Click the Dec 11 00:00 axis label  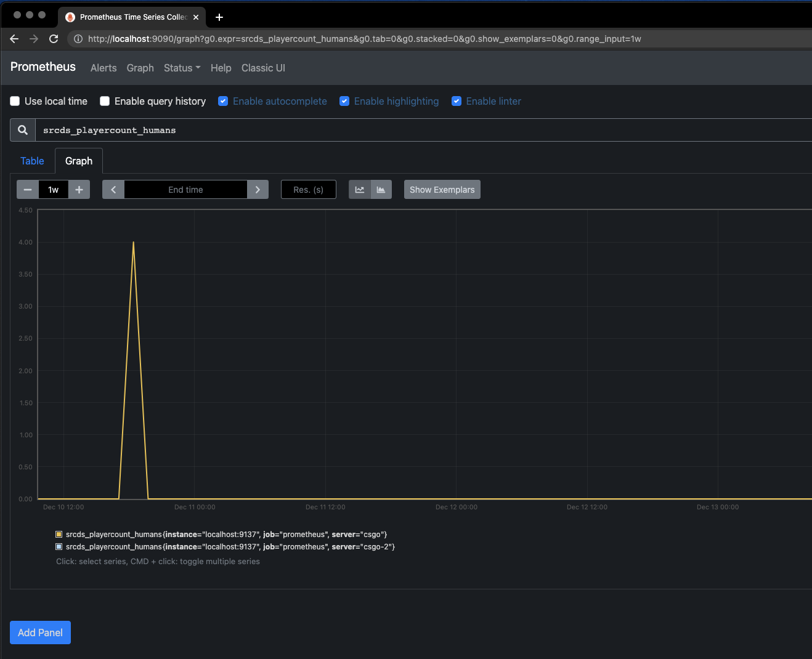195,507
